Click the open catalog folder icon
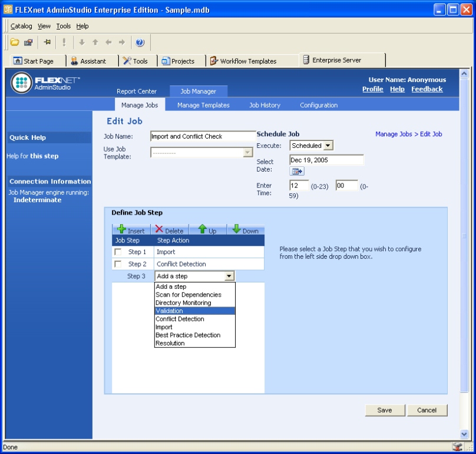 point(15,42)
